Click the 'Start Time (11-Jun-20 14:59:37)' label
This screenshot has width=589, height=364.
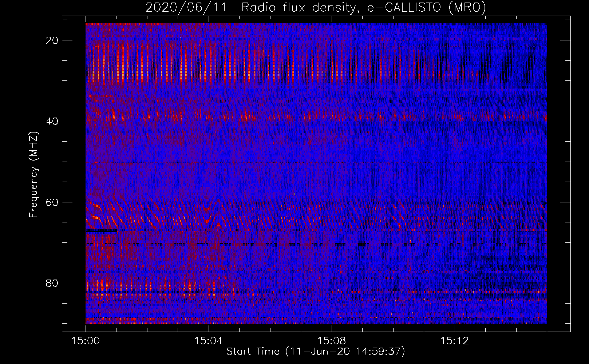[316, 352]
